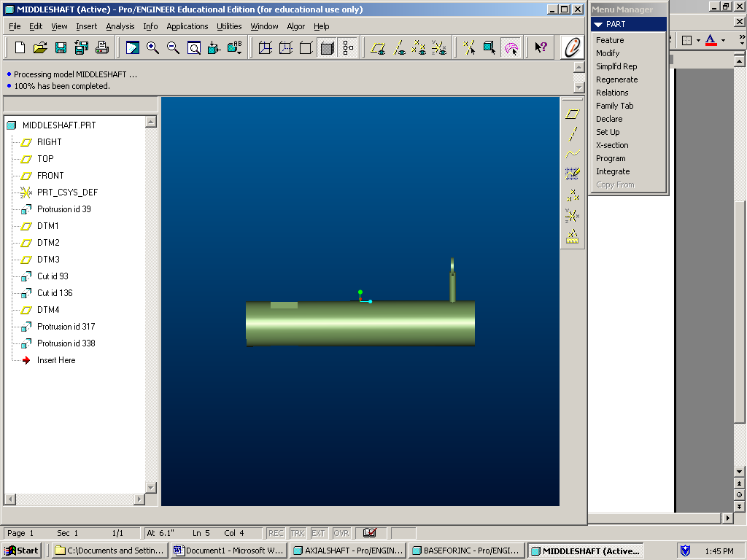
Task: Activate the What's This help pointer
Action: tap(541, 47)
